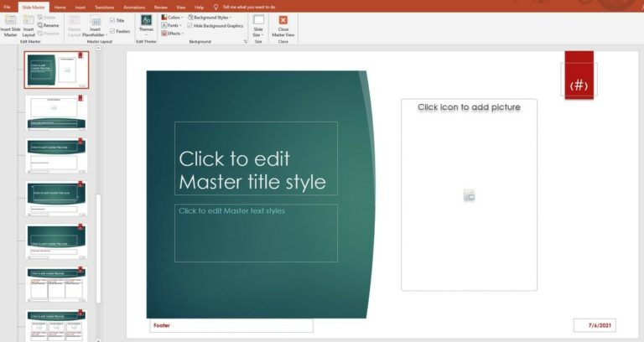Viewport: 644px width, 342px height.
Task: Click the Close Master View button
Action: coord(283,26)
